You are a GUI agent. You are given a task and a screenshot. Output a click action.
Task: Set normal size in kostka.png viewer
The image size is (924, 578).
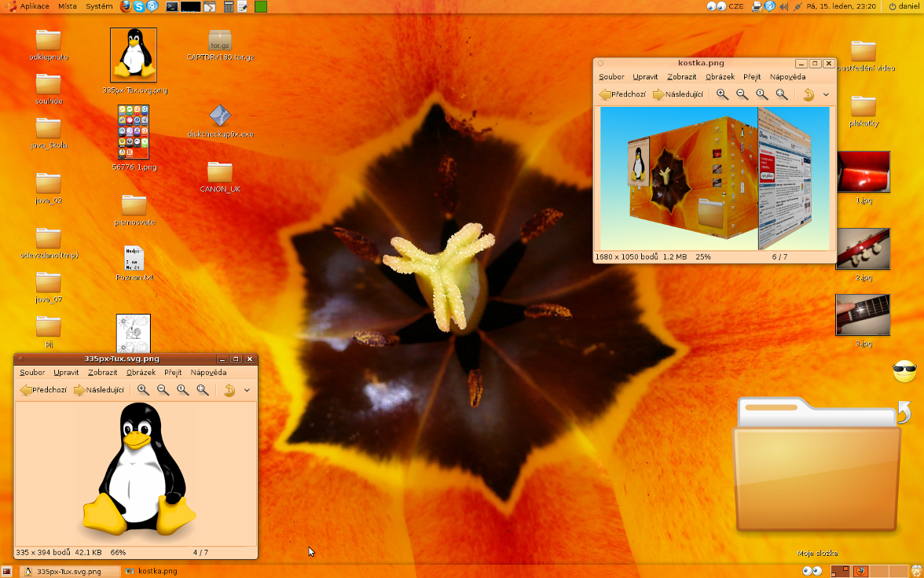(762, 94)
